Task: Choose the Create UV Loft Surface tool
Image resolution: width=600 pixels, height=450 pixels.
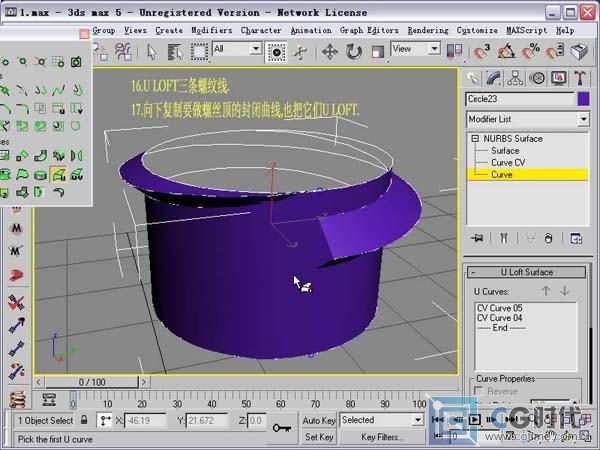Action: point(77,175)
